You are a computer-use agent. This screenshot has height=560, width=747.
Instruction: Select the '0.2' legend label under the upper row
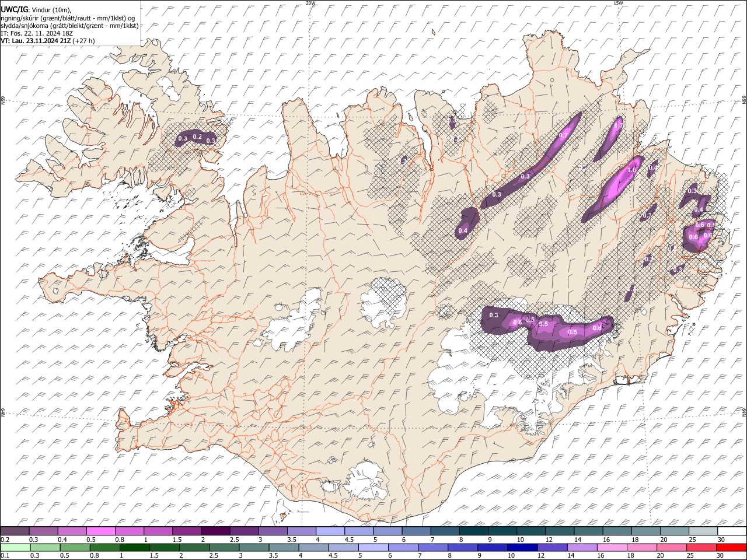click(x=4, y=540)
